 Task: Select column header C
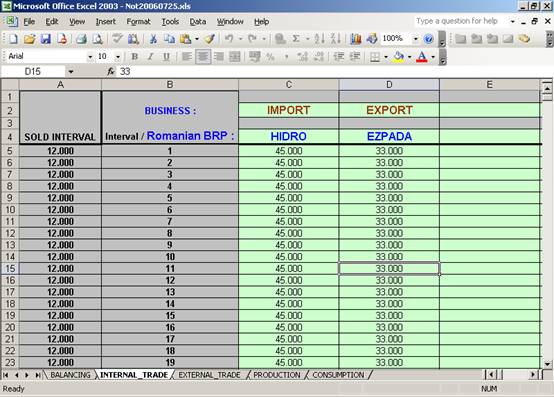coord(289,85)
